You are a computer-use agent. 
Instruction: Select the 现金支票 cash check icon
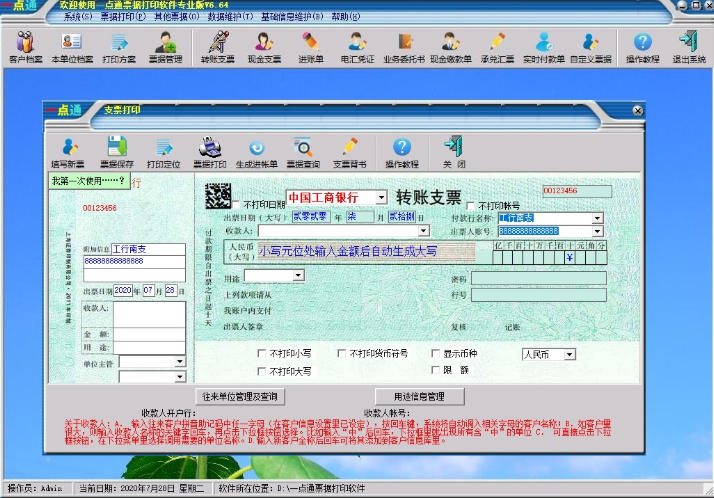pyautogui.click(x=264, y=47)
